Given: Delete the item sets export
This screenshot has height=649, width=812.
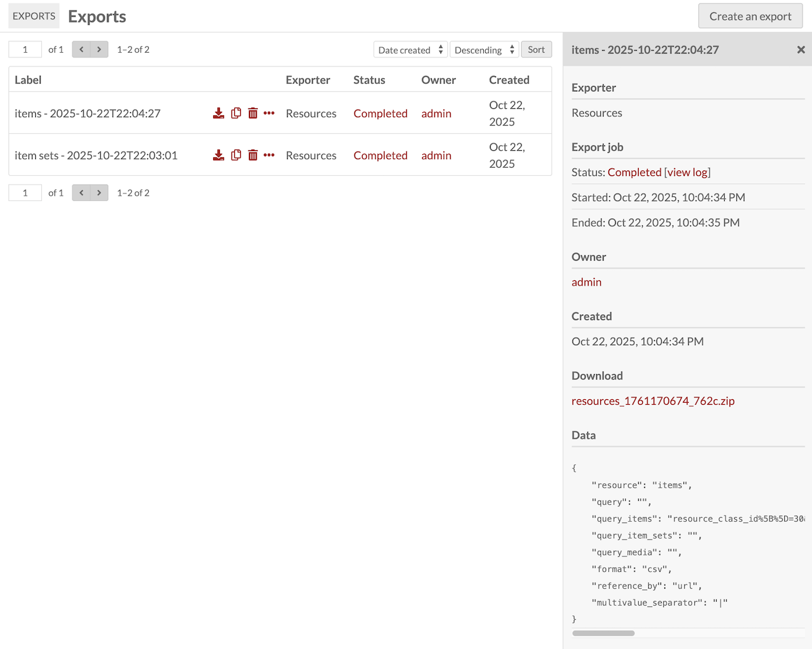Looking at the screenshot, I should tap(252, 155).
